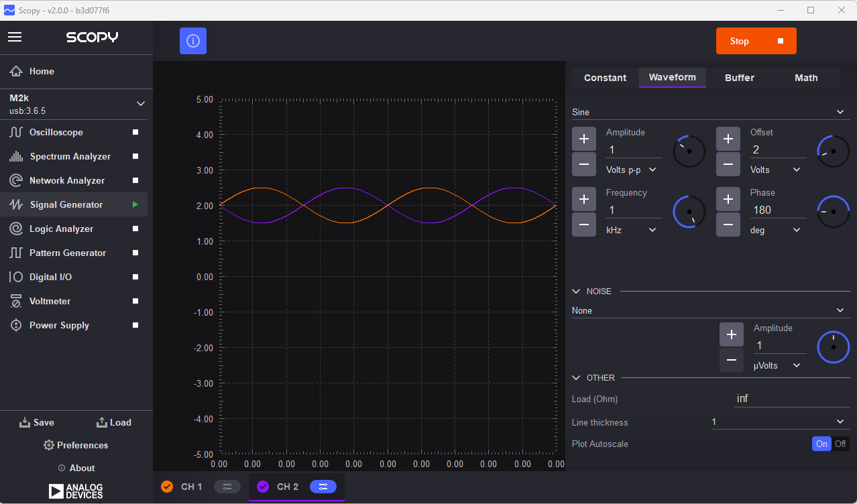
Task: Increase Phase with plus button
Action: 728,199
